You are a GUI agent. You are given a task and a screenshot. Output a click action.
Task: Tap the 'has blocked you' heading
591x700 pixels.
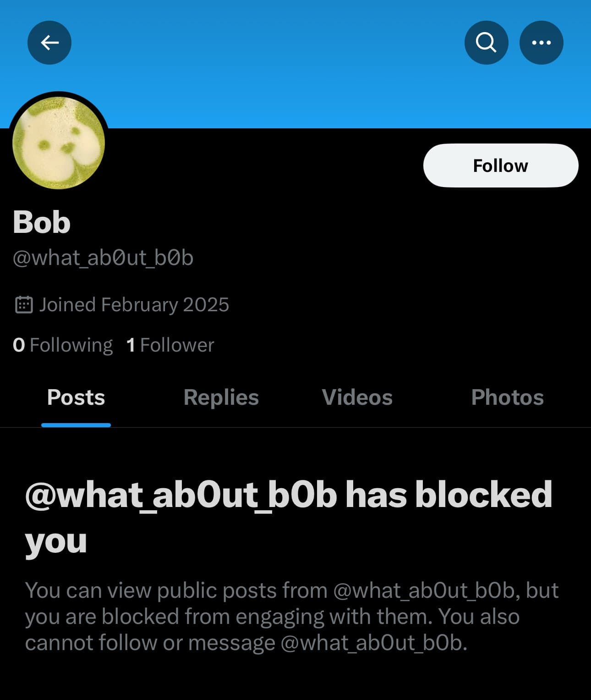point(289,518)
